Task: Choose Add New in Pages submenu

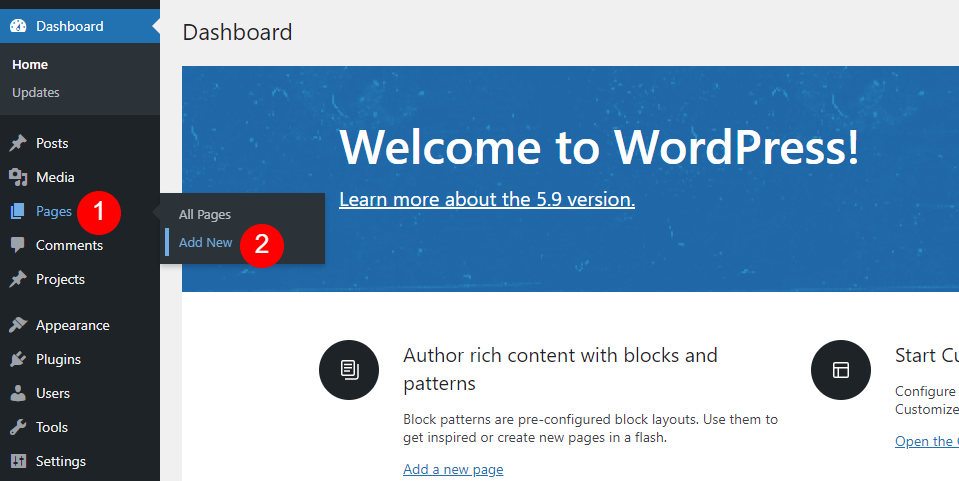Action: pyautogui.click(x=206, y=242)
